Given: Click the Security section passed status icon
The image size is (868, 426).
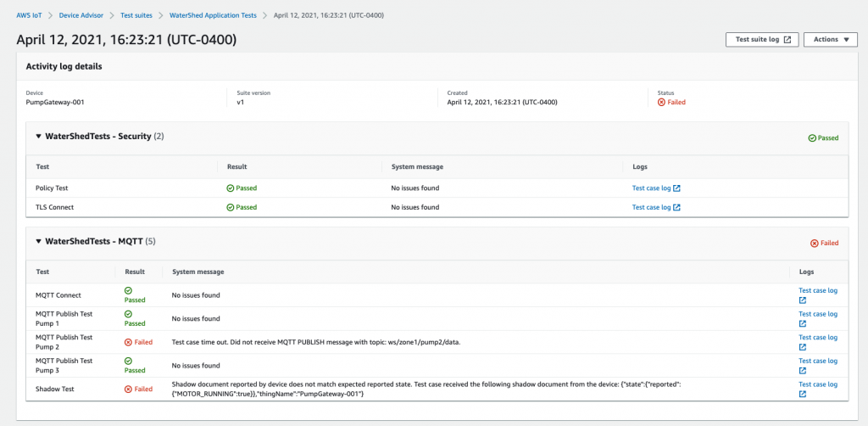Looking at the screenshot, I should (812, 138).
